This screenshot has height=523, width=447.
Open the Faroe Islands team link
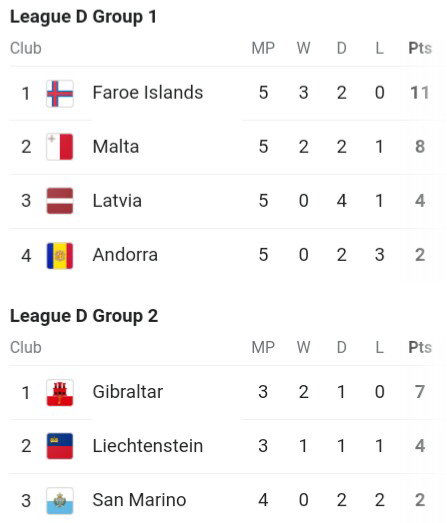click(x=148, y=92)
